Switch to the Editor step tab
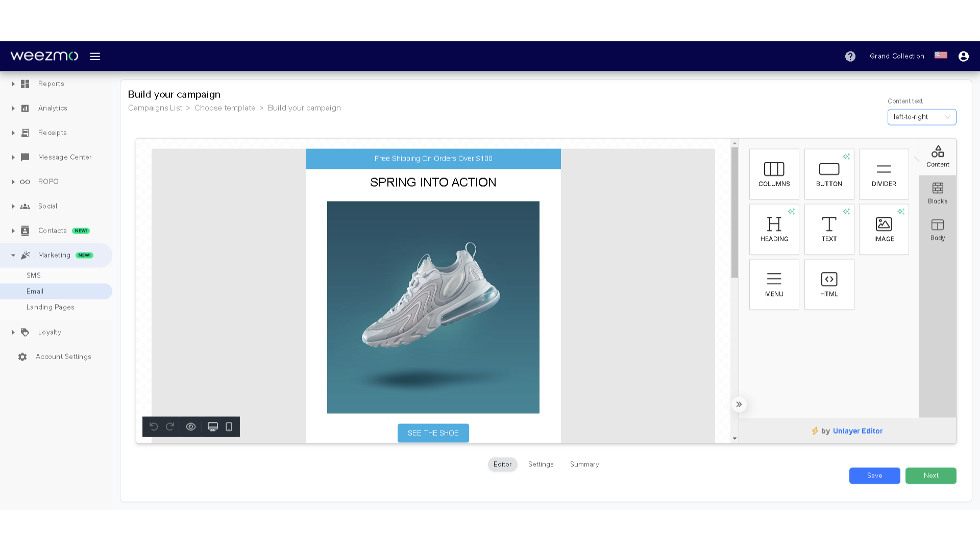The height and width of the screenshot is (551, 980). (x=502, y=464)
